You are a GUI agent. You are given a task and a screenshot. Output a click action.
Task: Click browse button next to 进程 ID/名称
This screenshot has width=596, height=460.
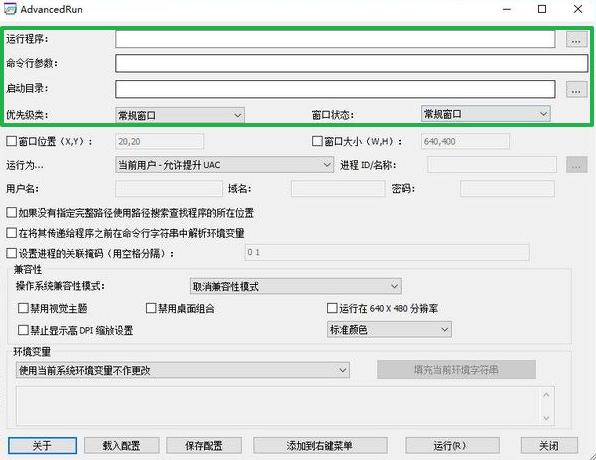[x=576, y=165]
